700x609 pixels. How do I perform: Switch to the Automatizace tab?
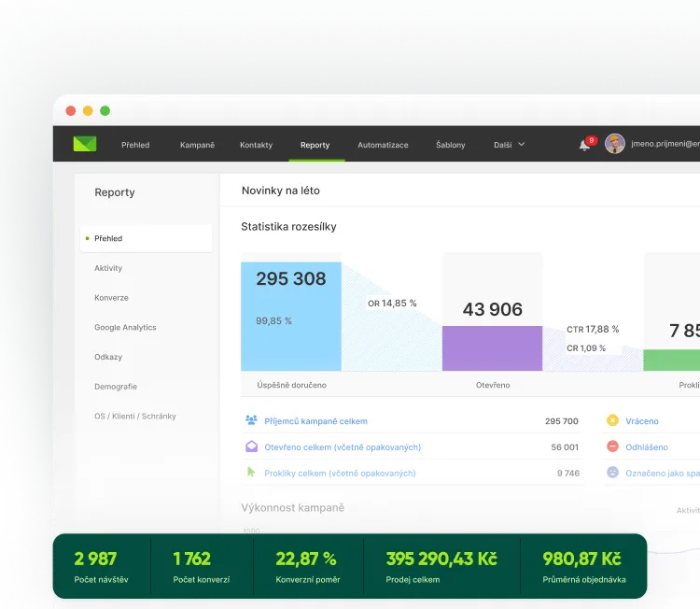(x=383, y=145)
